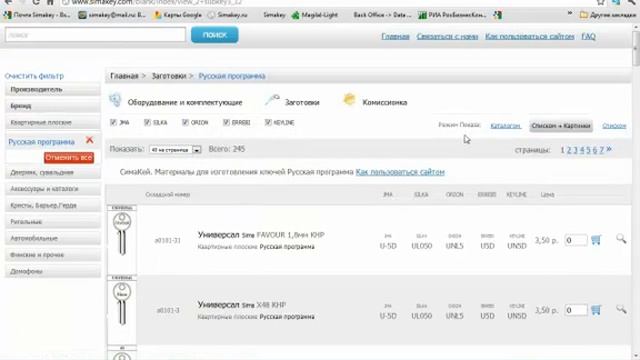This screenshot has width=640, height=360.
Task: Expand the Автомобильные filter section
Action: click(x=53, y=238)
